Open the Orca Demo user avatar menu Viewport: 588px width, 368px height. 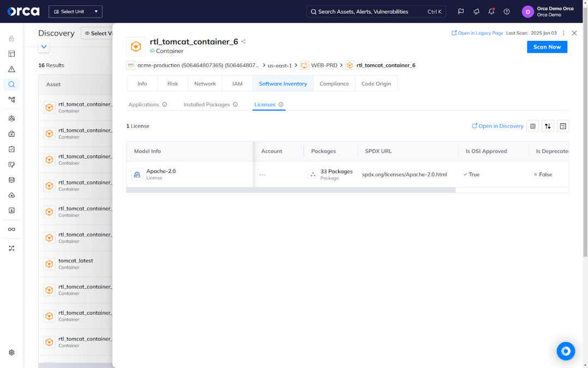pyautogui.click(x=528, y=11)
